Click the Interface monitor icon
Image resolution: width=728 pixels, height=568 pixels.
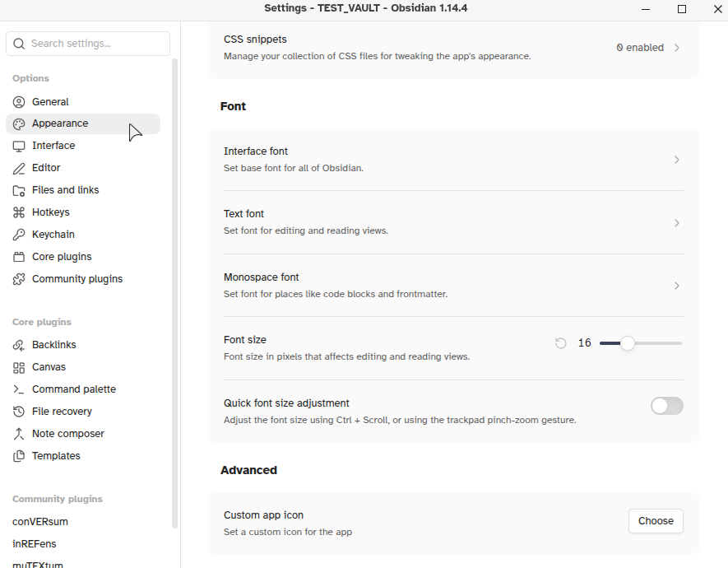pyautogui.click(x=19, y=147)
